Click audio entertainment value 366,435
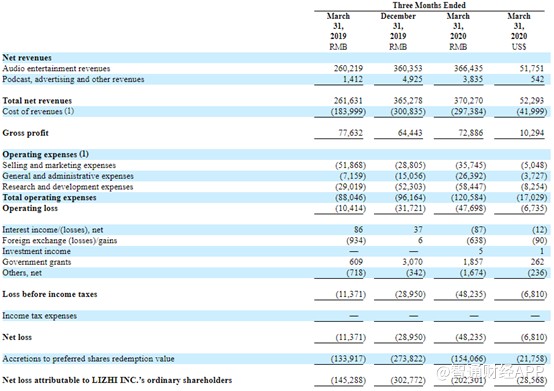 (x=468, y=68)
